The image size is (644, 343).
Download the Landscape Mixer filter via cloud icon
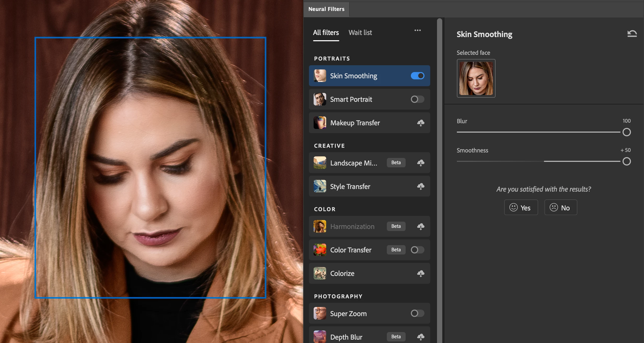tap(421, 163)
